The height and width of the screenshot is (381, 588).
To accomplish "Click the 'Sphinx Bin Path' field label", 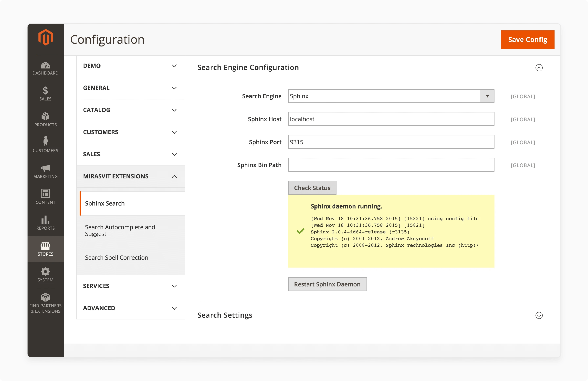I will (259, 165).
